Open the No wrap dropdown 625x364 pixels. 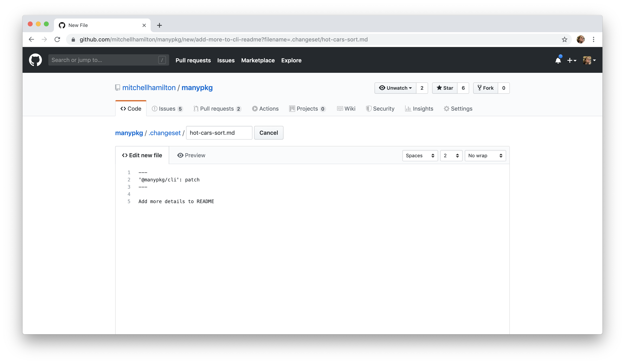pos(485,156)
